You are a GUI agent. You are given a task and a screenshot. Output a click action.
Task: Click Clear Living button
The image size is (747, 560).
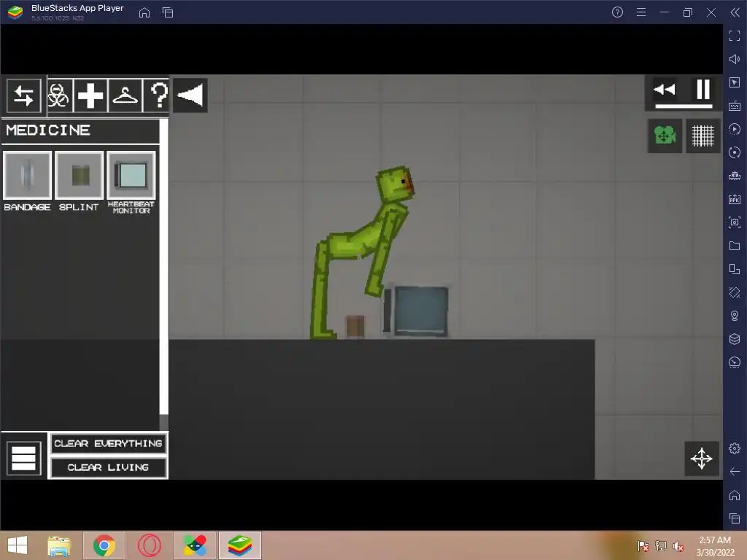click(x=108, y=467)
